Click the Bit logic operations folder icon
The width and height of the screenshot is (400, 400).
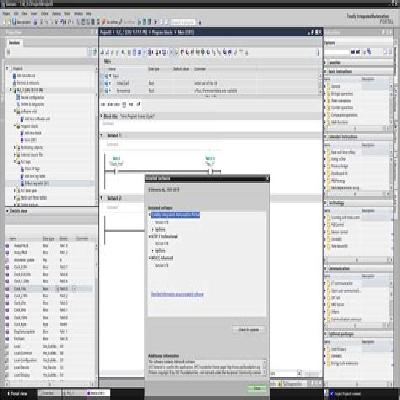(x=328, y=94)
